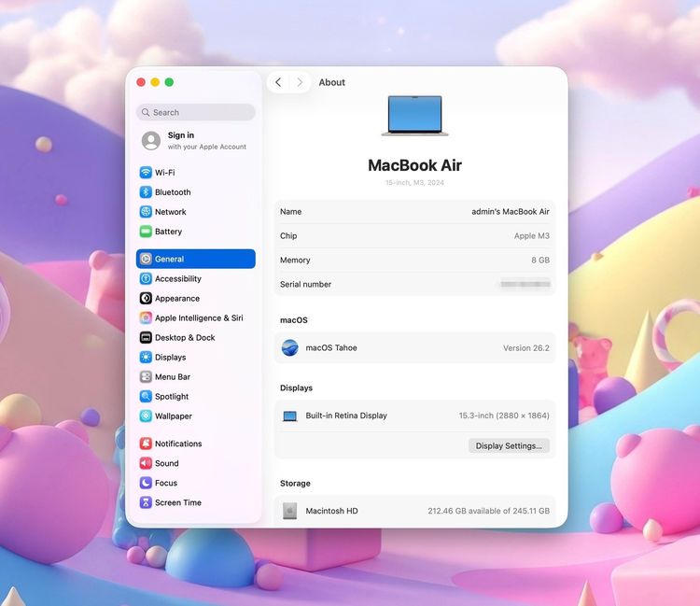Select Apple Intelligence & Siri icon
Image resolution: width=700 pixels, height=606 pixels.
coord(146,318)
